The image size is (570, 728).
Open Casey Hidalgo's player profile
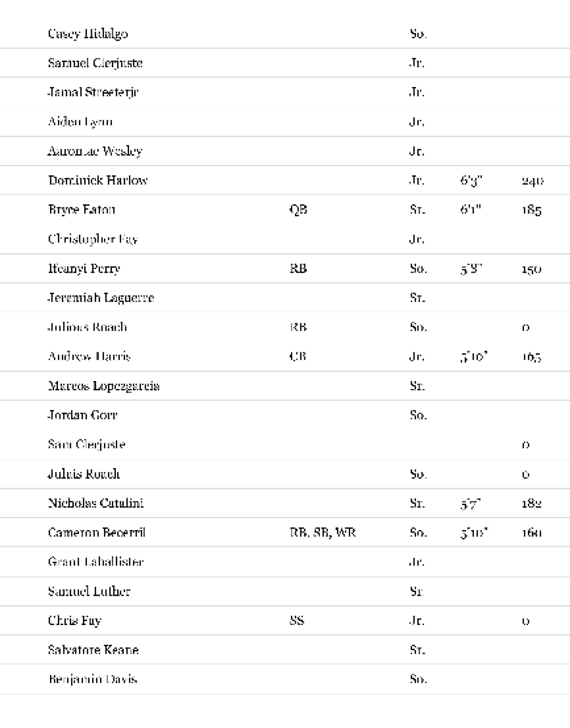click(x=88, y=34)
